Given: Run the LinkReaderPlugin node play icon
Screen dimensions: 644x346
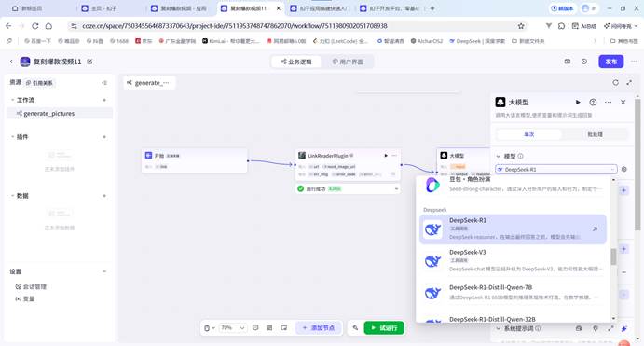Looking at the screenshot, I should (x=386, y=156).
